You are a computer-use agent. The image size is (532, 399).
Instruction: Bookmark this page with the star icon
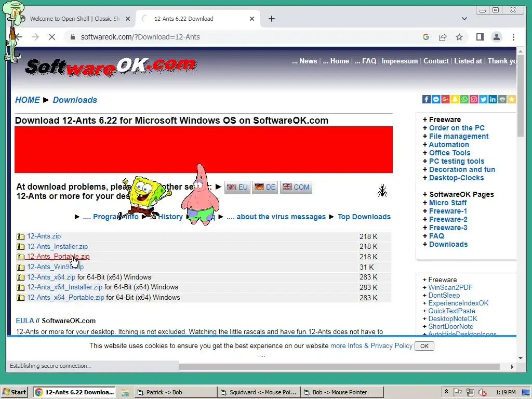[459, 37]
